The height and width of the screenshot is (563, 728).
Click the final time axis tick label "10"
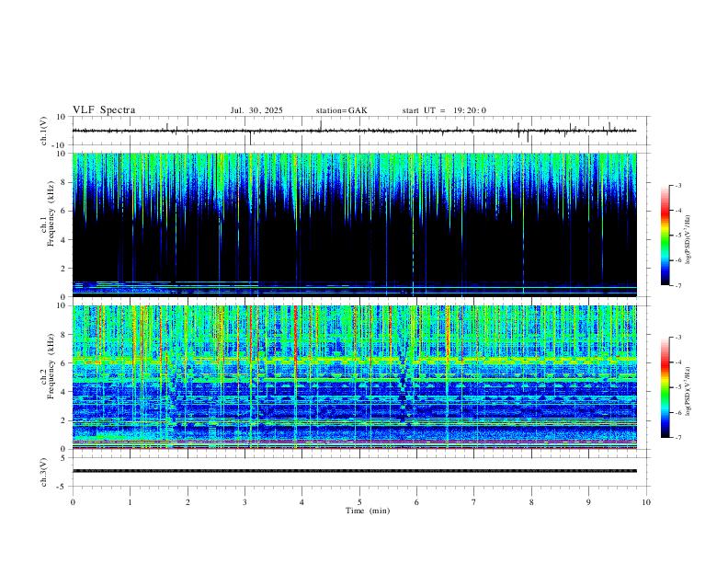coord(646,502)
